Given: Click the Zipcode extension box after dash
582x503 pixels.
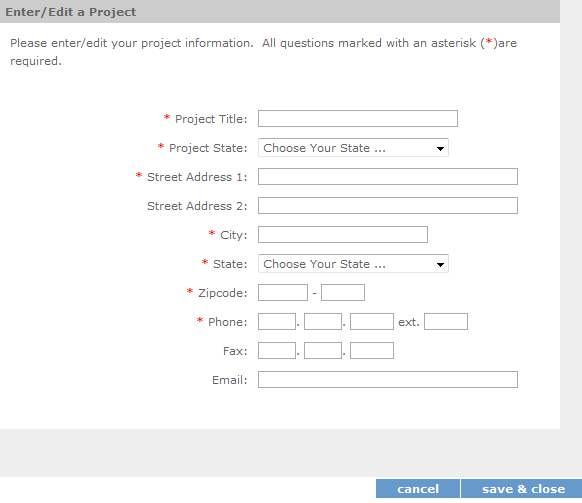Looking at the screenshot, I should pyautogui.click(x=343, y=293).
